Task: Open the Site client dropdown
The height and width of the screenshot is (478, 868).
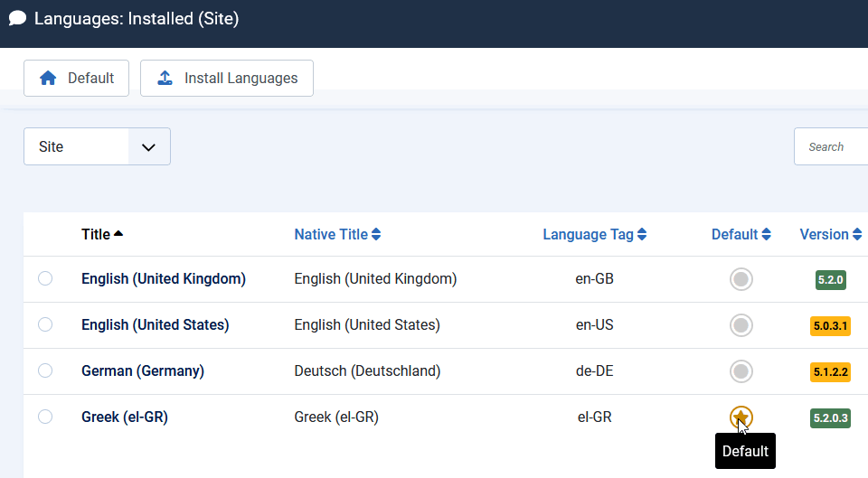Action: click(x=97, y=146)
